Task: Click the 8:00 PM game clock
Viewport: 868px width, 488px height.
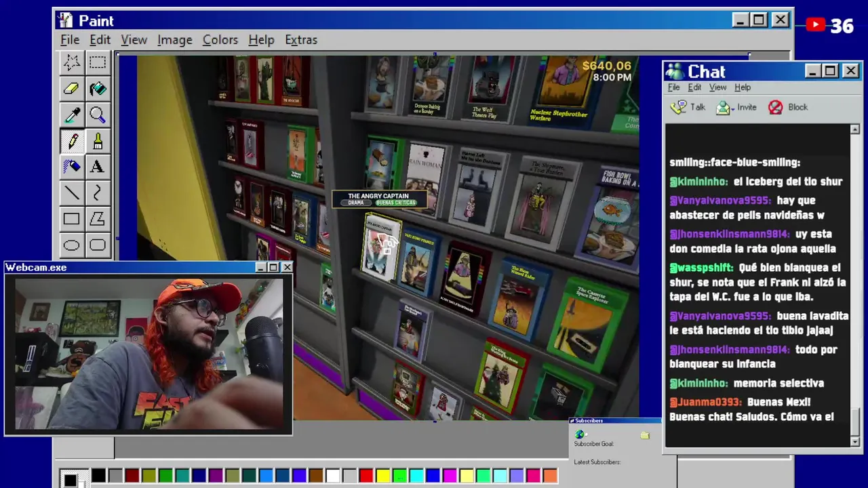Action: point(612,77)
